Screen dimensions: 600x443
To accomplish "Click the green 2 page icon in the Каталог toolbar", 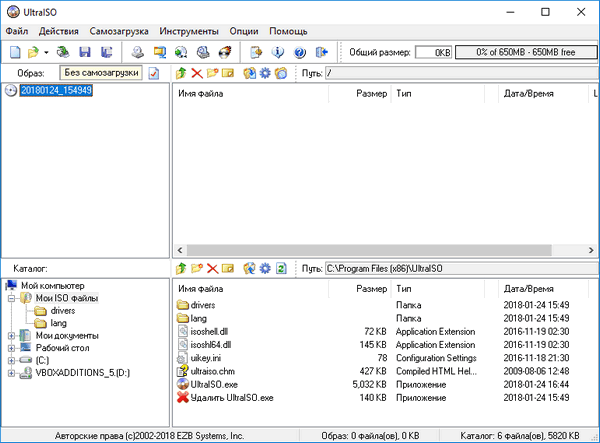I will click(x=281, y=269).
